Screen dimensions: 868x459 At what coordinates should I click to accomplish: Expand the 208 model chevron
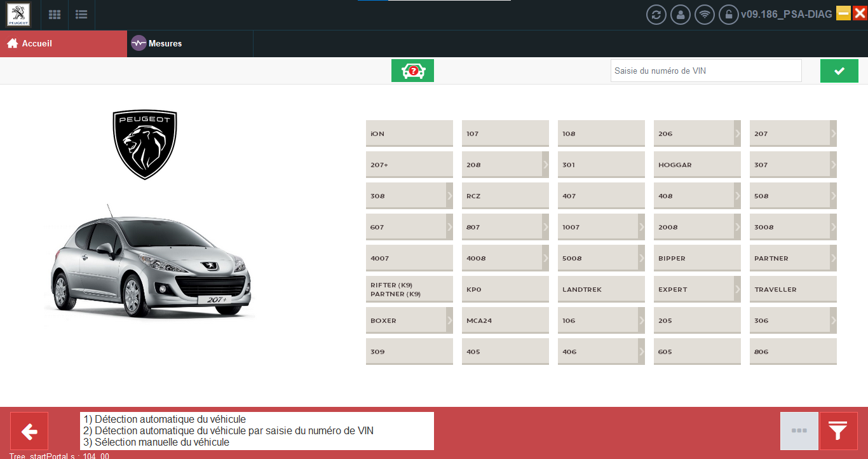[x=545, y=165]
